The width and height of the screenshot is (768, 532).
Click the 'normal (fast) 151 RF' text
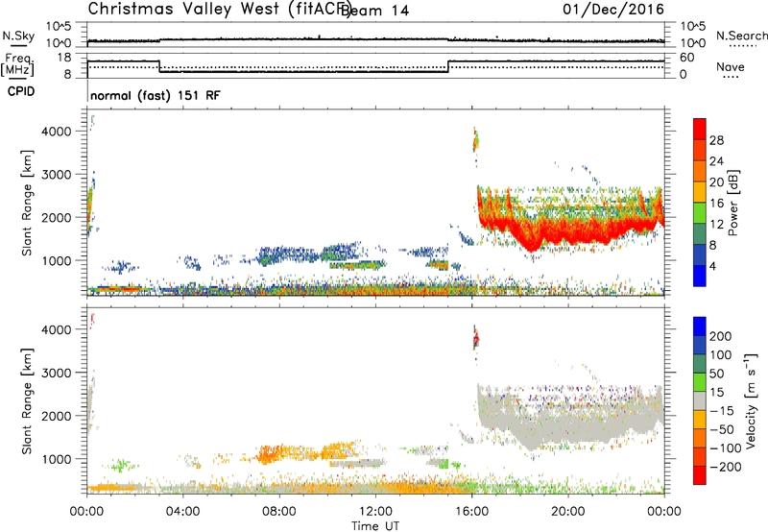pyautogui.click(x=156, y=95)
